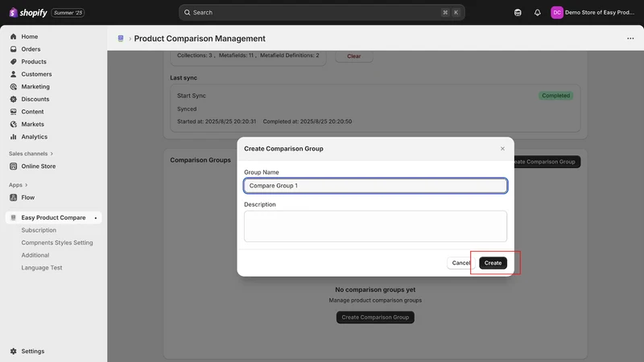Click the Content icon

(14, 112)
